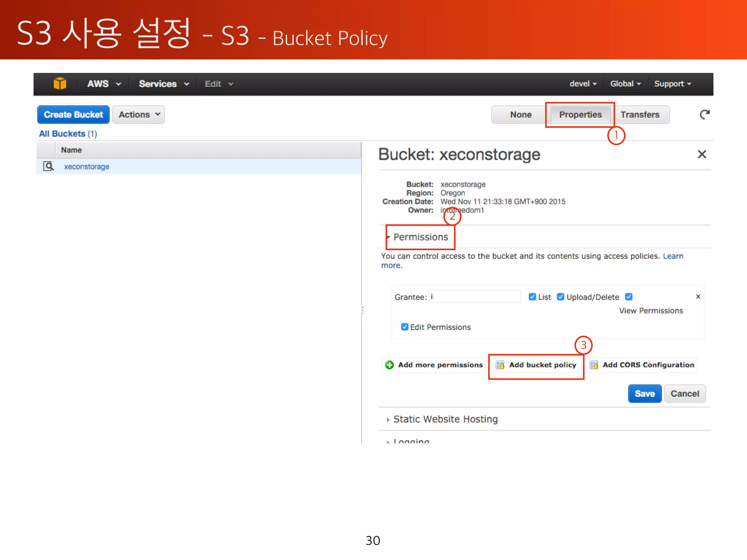Open the Services dropdown menu
Image resolution: width=747 pixels, height=560 pixels.
tap(164, 84)
